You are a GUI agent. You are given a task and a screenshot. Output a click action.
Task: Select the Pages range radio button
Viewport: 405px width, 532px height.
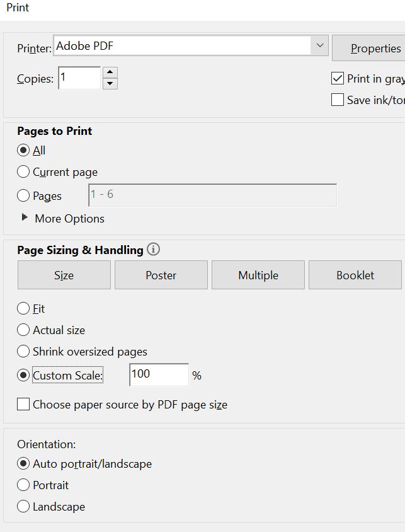pos(23,195)
